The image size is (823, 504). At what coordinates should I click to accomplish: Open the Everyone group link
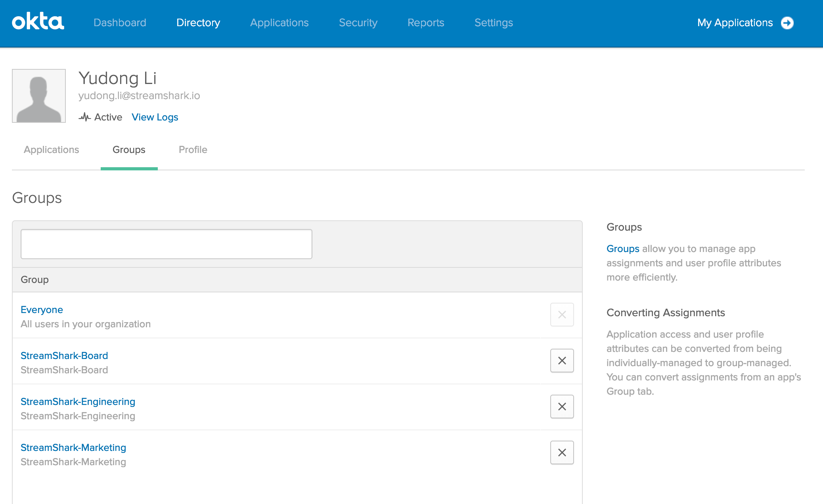tap(42, 309)
